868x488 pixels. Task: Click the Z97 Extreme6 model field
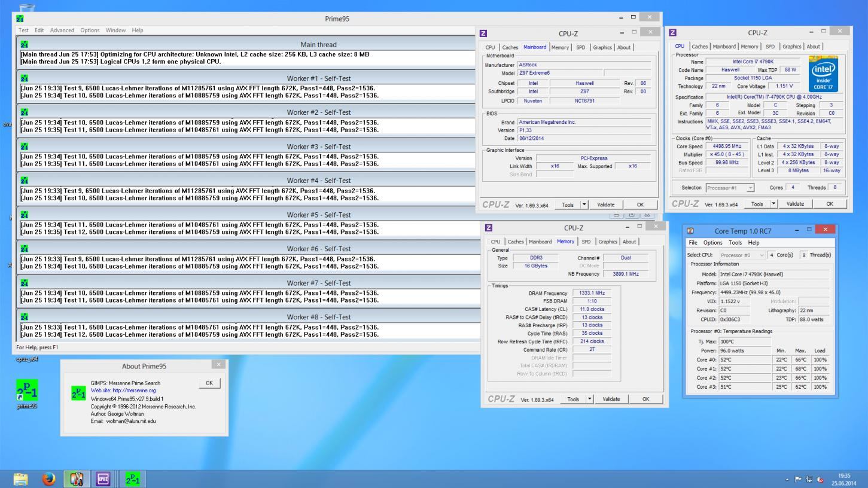(x=559, y=73)
